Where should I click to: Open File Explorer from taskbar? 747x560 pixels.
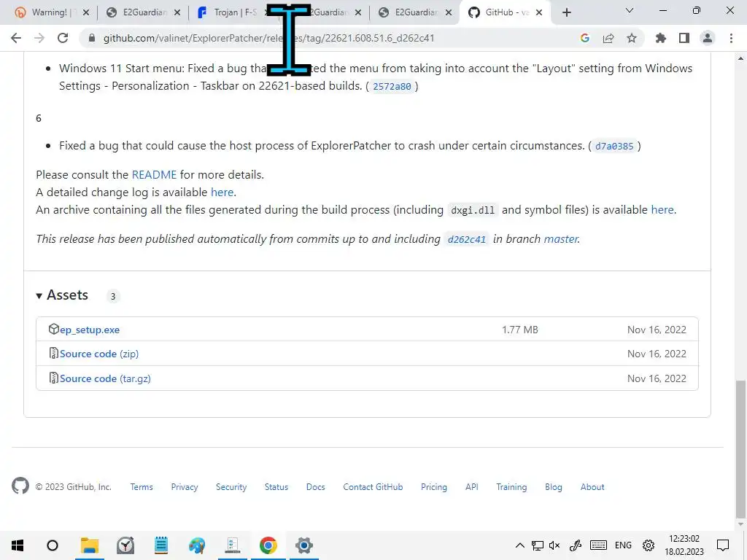click(89, 545)
